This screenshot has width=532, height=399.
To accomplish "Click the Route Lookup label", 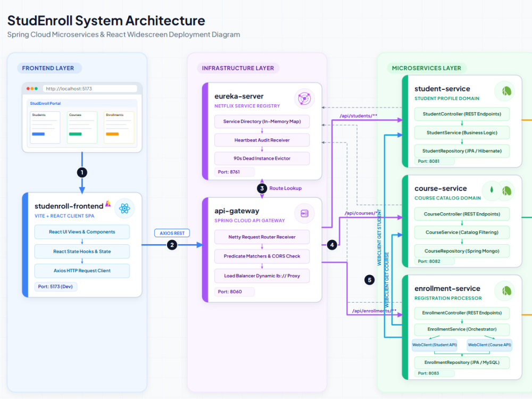I will click(x=285, y=188).
